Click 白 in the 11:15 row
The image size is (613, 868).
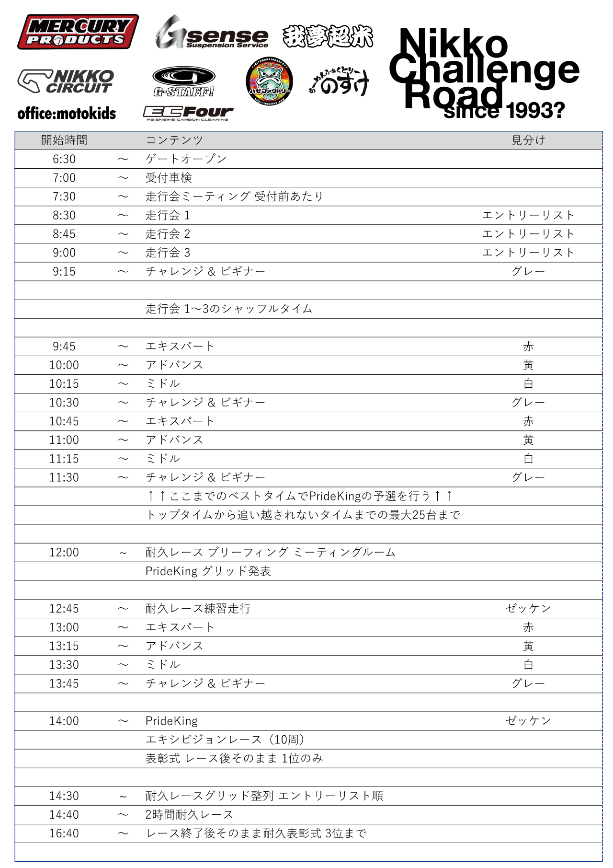coord(528,459)
